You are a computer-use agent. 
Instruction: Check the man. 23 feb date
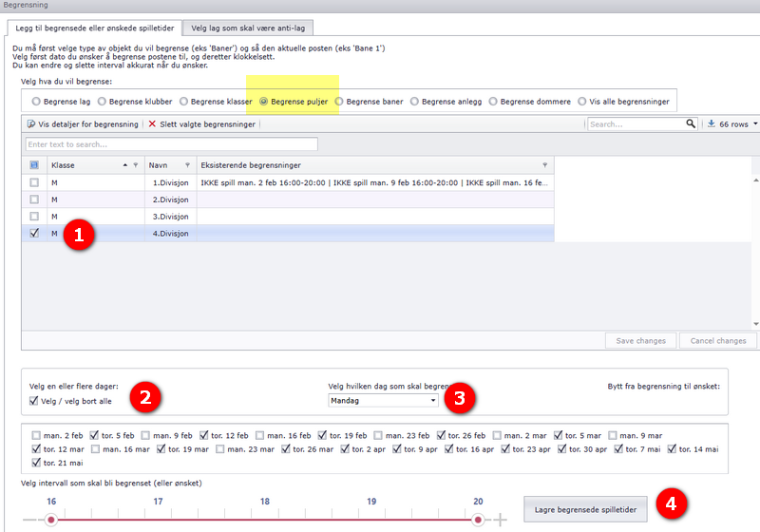[378, 436]
